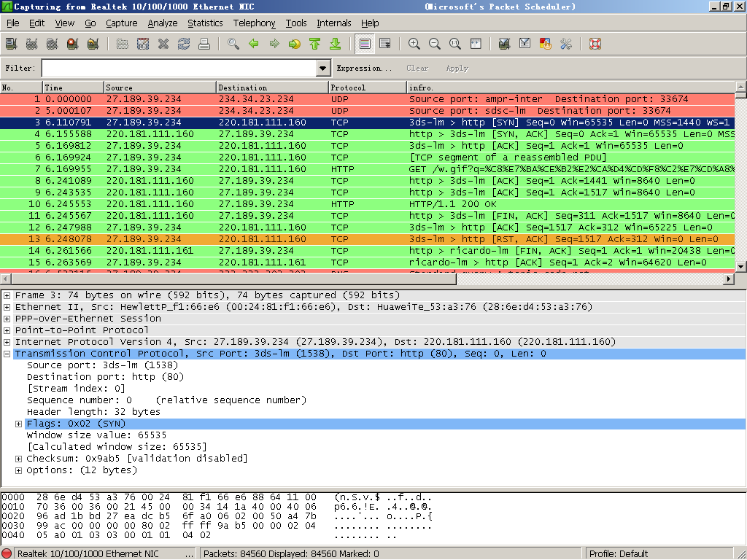Click the find packet magnifier icon
747x560 pixels.
(233, 44)
